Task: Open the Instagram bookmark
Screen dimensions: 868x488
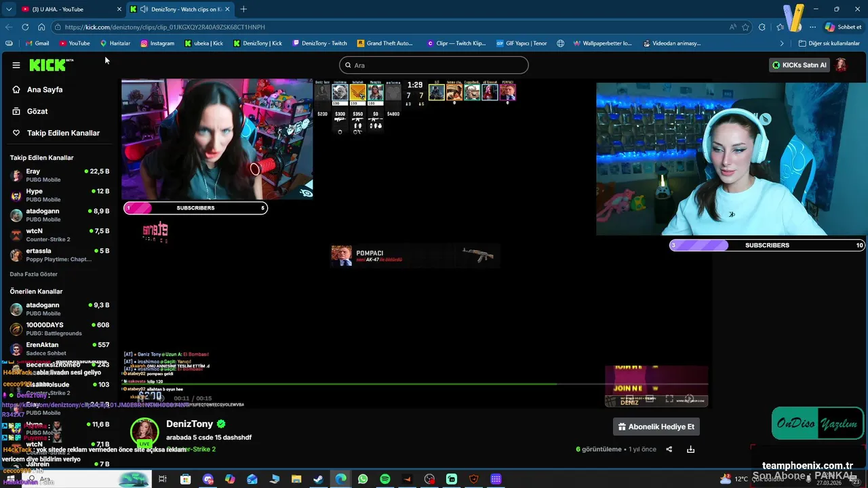Action: tap(157, 43)
